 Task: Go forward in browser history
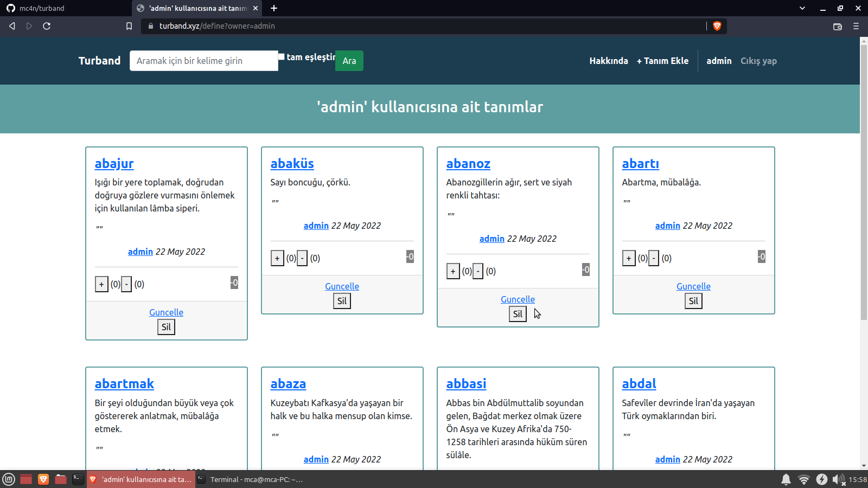pyautogui.click(x=29, y=26)
